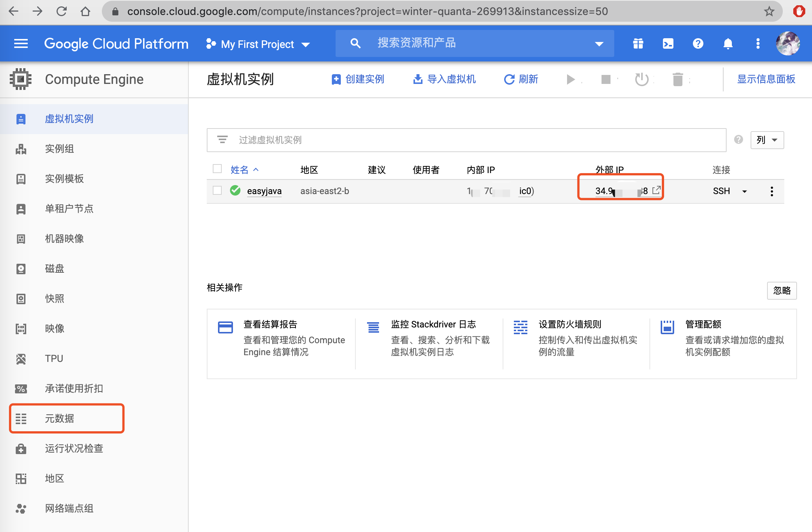
Task: Expand the SSH options dropdown arrow
Action: [745, 191]
